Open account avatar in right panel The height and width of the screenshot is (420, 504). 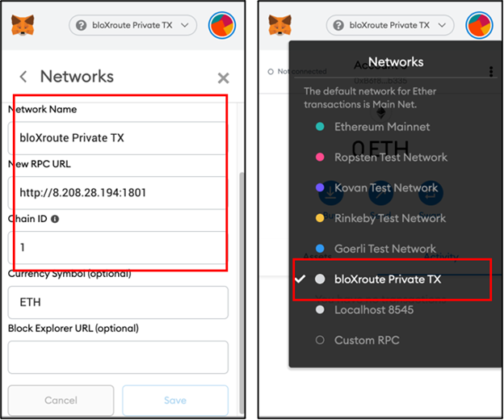[x=479, y=26]
